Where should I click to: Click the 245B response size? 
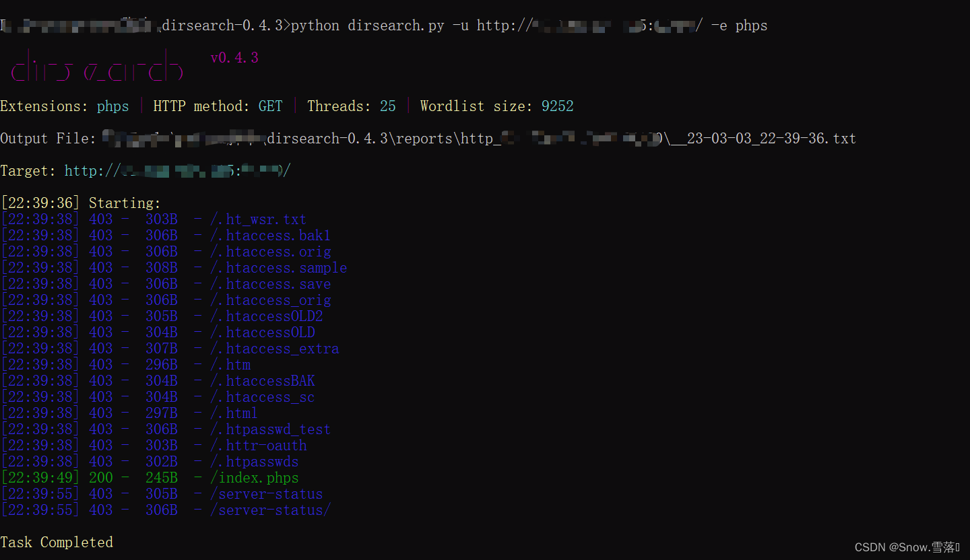click(162, 478)
